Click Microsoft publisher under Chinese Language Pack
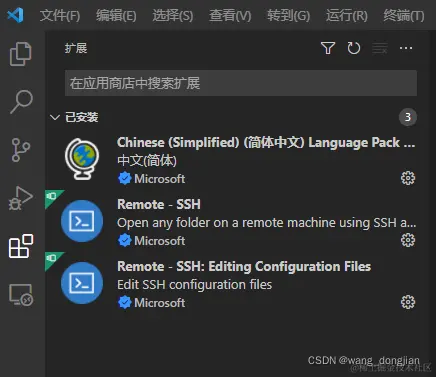436x377 pixels. tap(160, 179)
